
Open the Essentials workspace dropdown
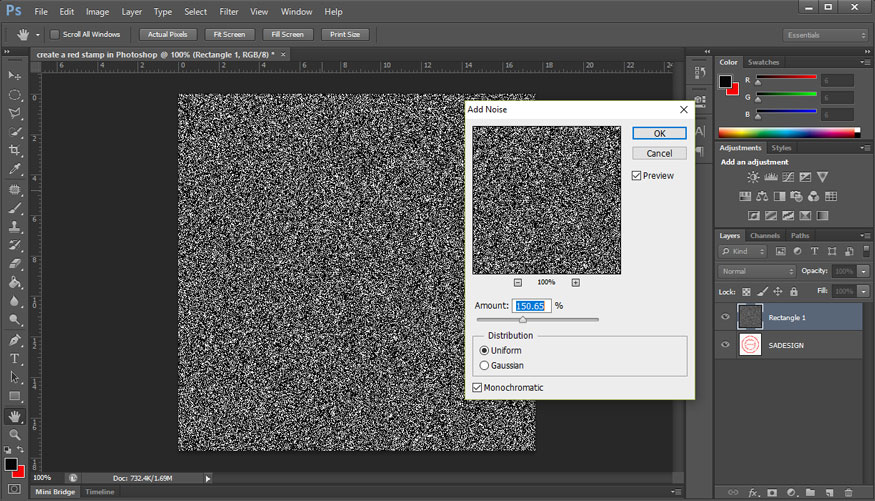point(825,34)
